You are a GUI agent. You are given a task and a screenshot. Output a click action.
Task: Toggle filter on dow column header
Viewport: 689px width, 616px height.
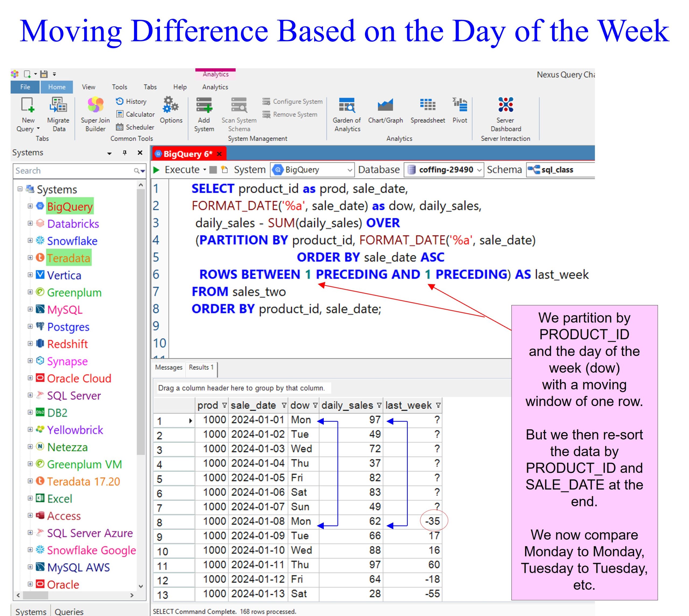point(315,405)
